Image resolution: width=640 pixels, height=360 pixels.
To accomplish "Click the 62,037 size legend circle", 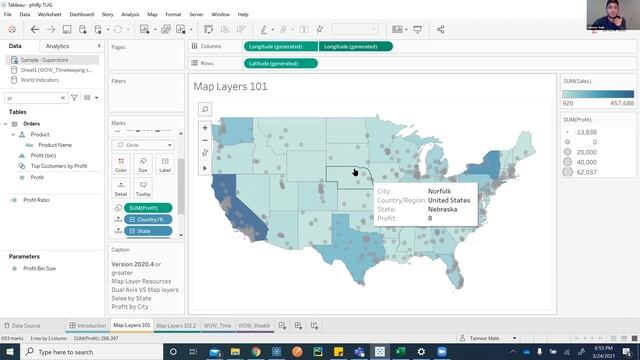I will point(567,172).
